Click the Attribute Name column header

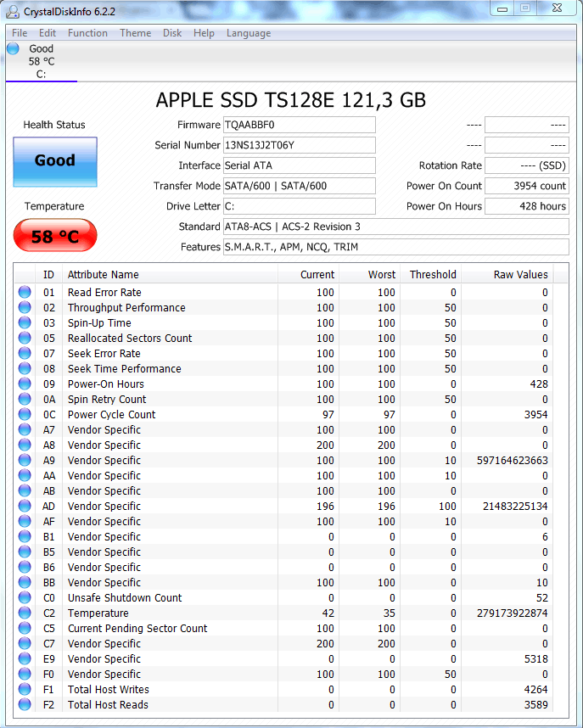click(170, 274)
